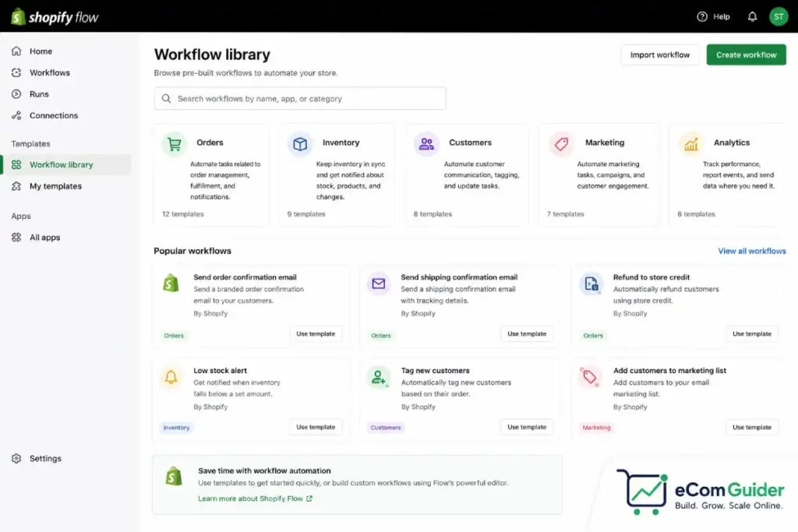Click the green Create workflow button
798x532 pixels.
(x=746, y=55)
